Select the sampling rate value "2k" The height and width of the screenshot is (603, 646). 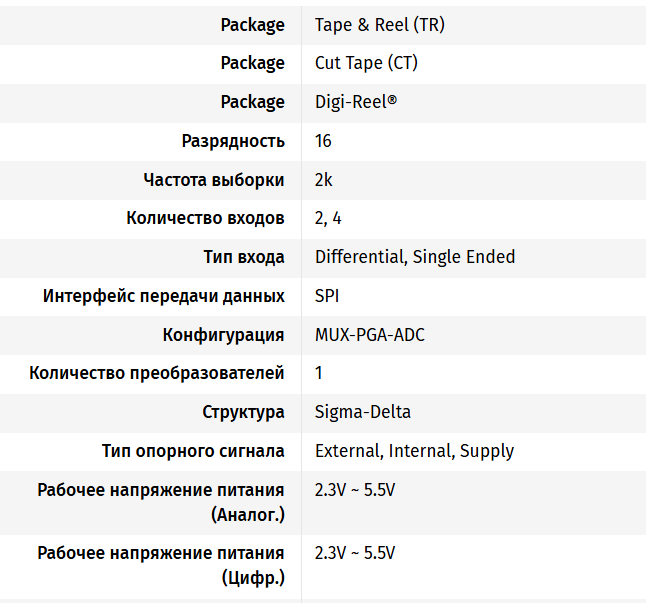323,180
